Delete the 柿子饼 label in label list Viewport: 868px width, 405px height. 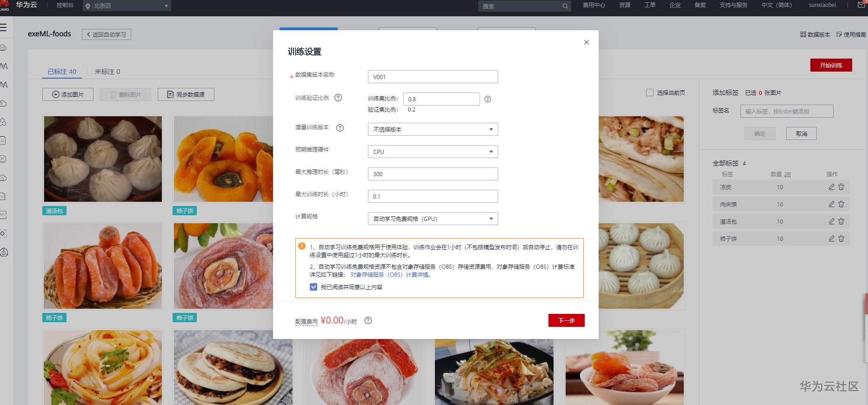click(x=841, y=239)
